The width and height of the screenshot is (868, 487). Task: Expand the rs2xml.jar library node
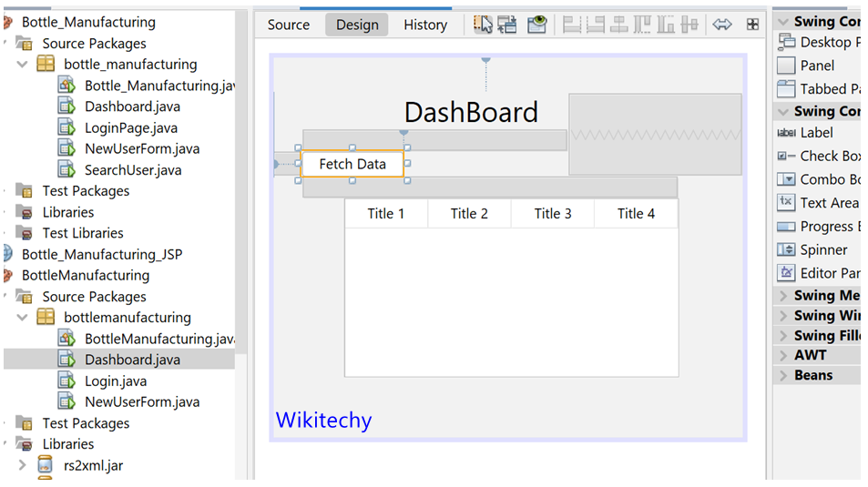tap(23, 465)
